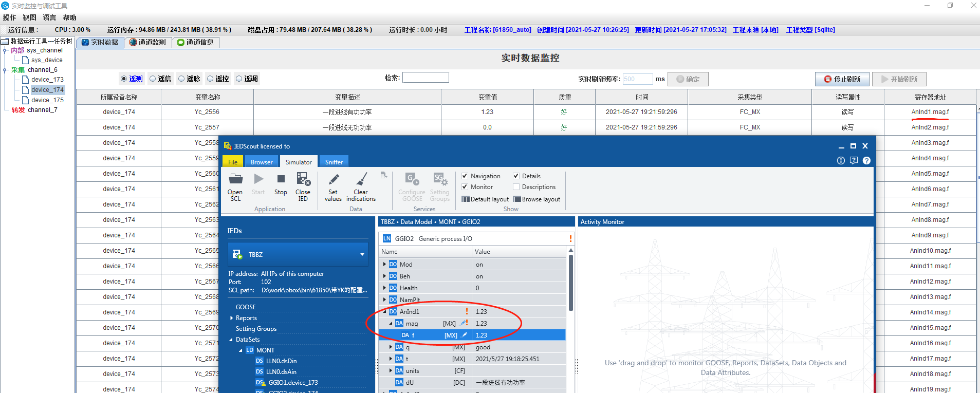Click the data model vertical scrollbar

(x=570, y=283)
